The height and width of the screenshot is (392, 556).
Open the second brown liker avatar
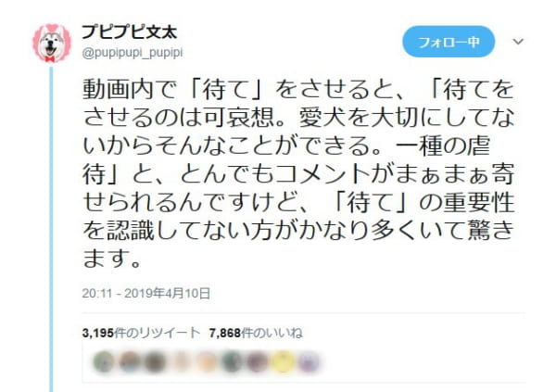click(x=130, y=361)
